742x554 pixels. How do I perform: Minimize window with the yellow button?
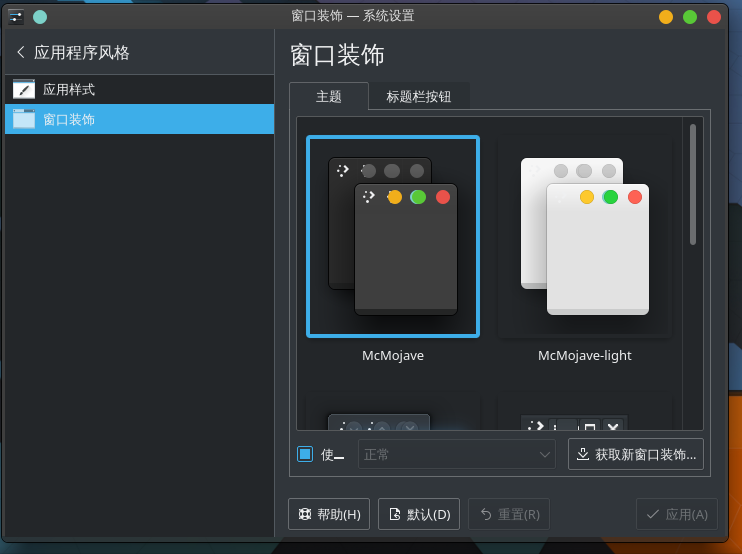point(666,17)
